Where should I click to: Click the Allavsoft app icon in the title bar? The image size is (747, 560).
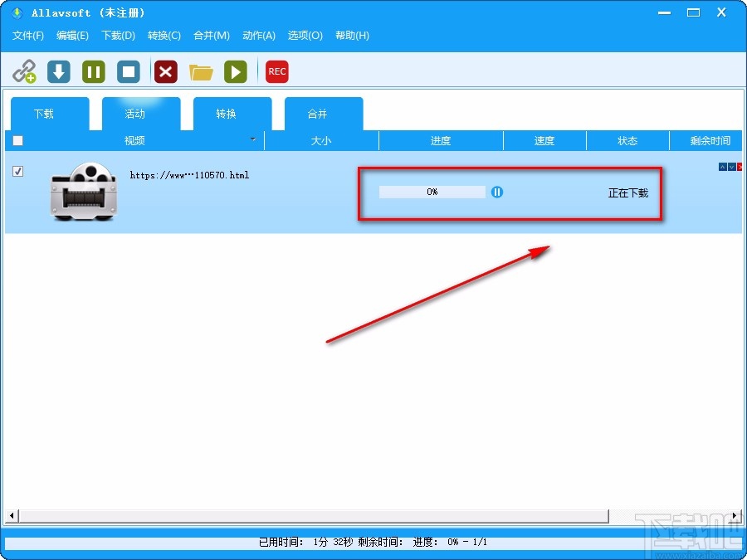pyautogui.click(x=17, y=12)
